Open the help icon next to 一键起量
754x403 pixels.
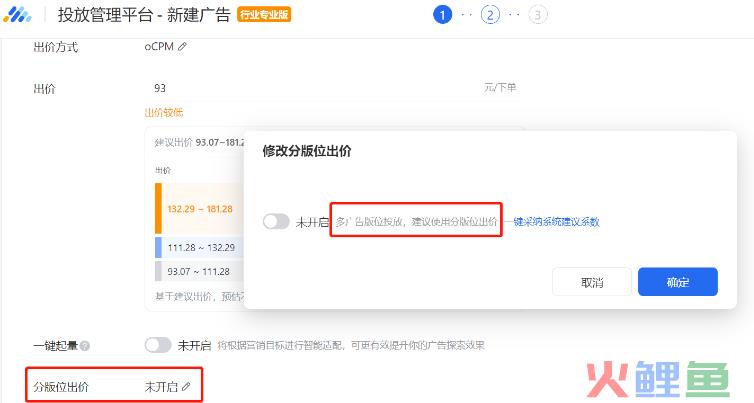85,346
